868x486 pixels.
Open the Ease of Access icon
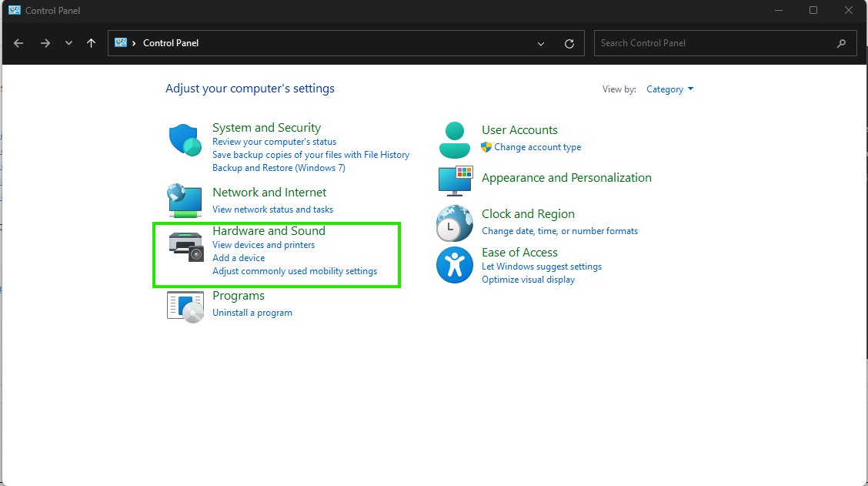455,265
